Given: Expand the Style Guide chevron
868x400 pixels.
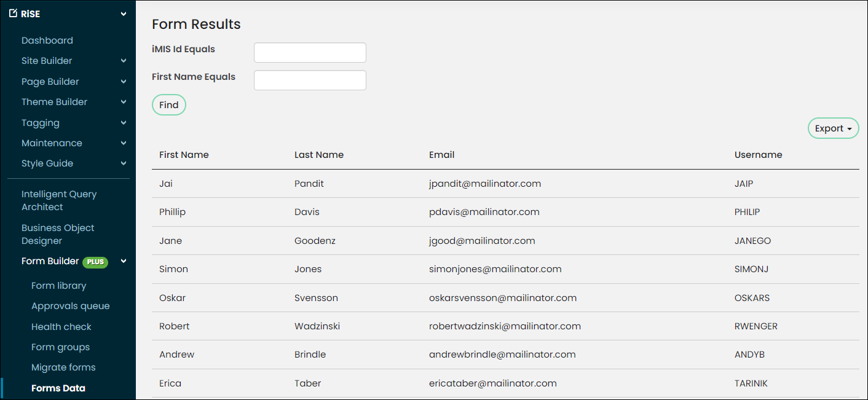Looking at the screenshot, I should tap(124, 163).
